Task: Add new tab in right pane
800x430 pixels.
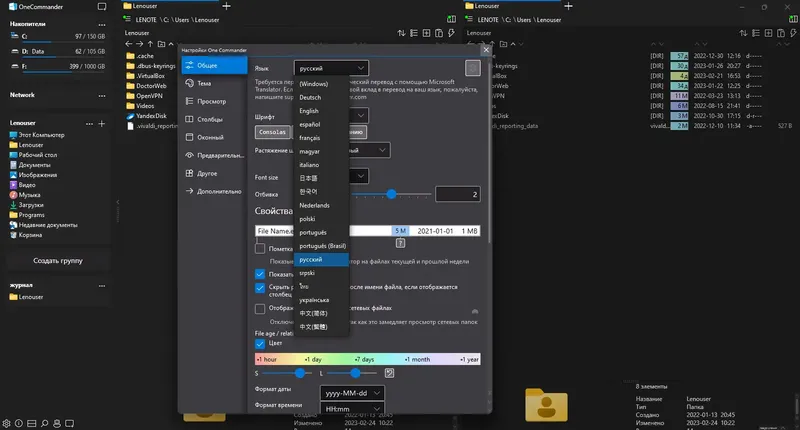Action: [568, 6]
